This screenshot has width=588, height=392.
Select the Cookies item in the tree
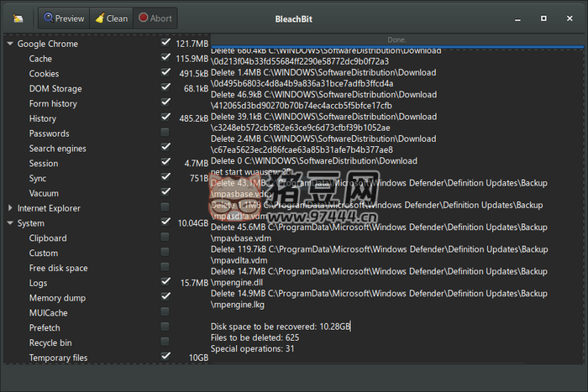[44, 74]
